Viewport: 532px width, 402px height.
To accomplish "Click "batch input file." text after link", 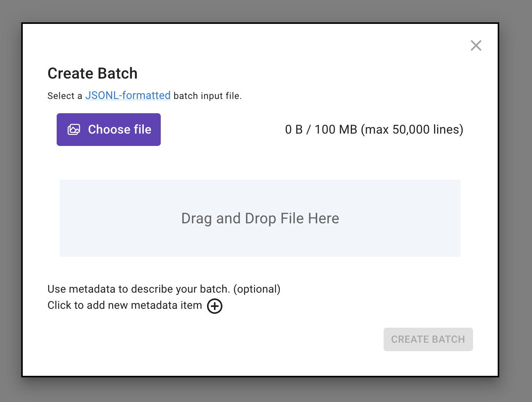I will tap(207, 96).
